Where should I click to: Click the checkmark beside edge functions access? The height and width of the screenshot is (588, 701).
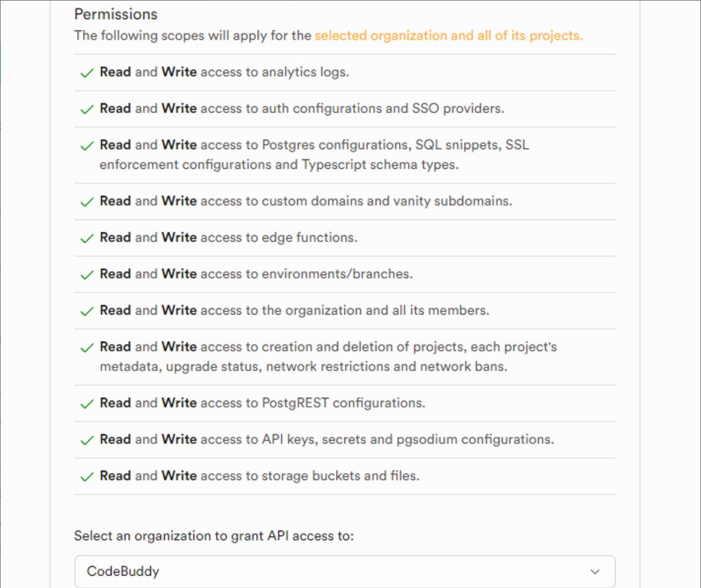87,239
